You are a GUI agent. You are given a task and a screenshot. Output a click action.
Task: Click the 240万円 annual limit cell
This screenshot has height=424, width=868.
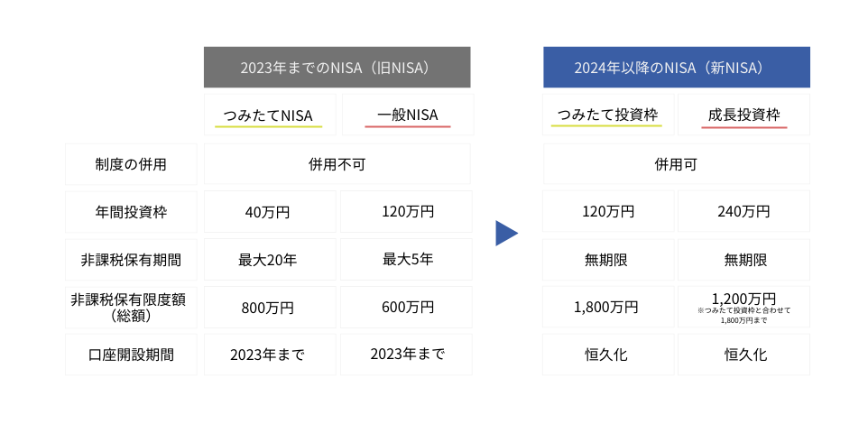coord(744,211)
